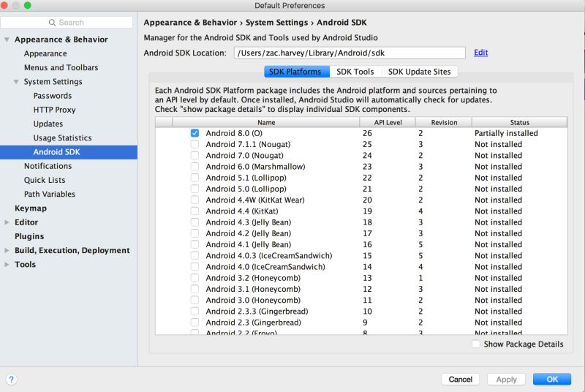The width and height of the screenshot is (585, 392).
Task: Select Passwords under System Settings
Action: pos(53,96)
